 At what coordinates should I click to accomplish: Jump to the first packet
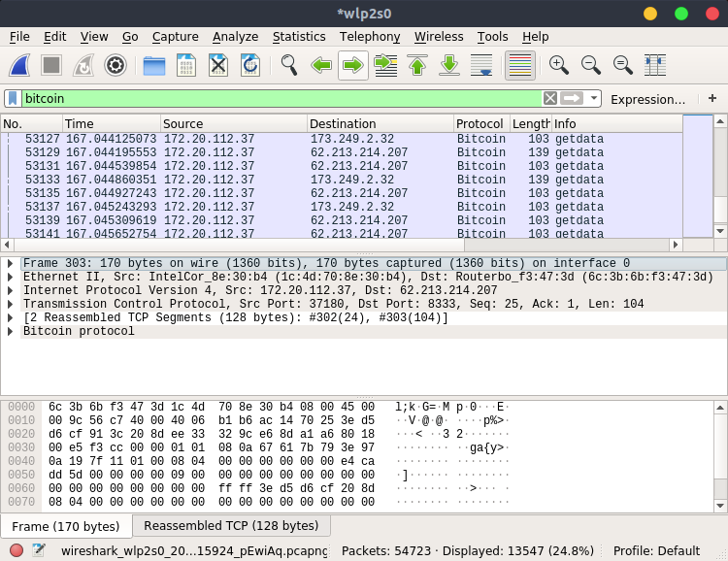click(x=417, y=65)
